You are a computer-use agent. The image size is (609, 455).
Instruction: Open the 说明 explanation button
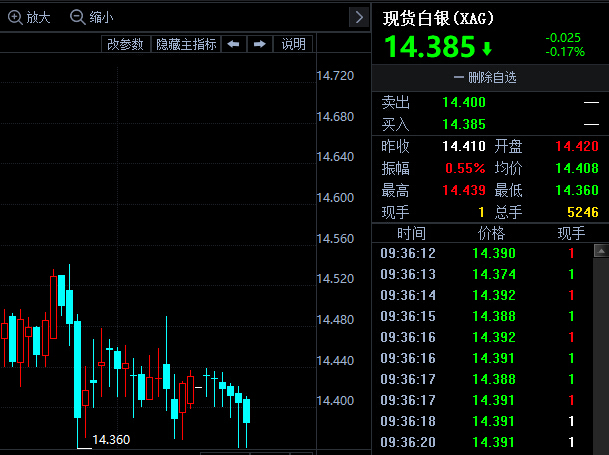tap(293, 44)
